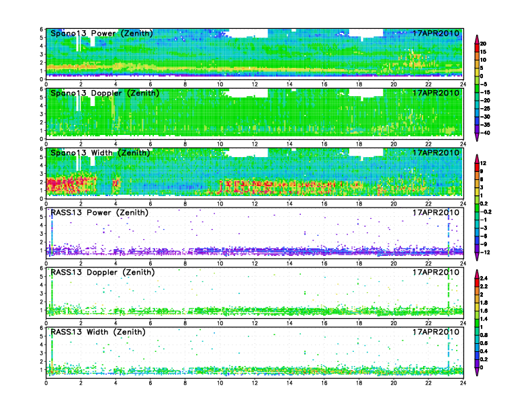The height and width of the screenshot is (411, 532).
Task: Click the "0.2" label on middle colorbar
Action: (x=484, y=203)
